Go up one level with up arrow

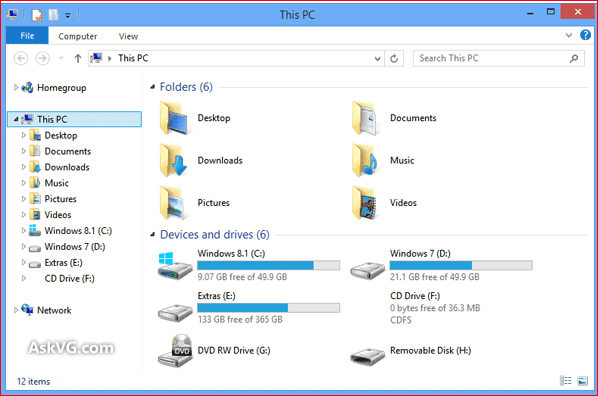pos(78,58)
